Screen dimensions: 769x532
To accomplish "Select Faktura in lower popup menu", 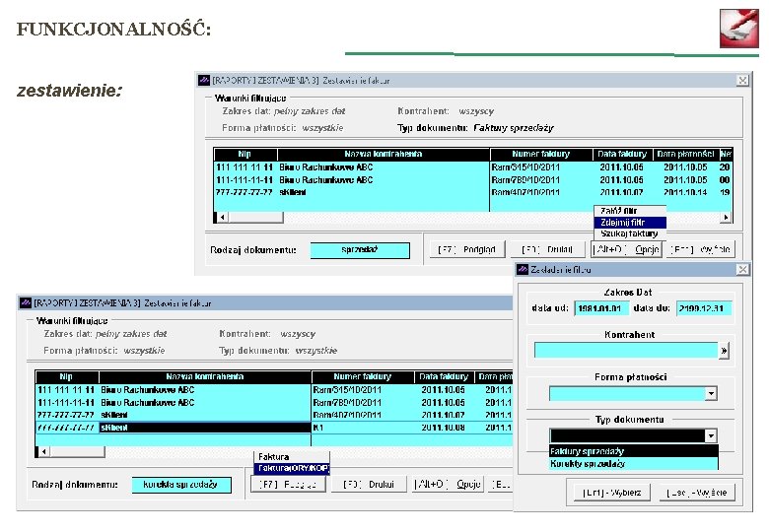I will click(291, 457).
